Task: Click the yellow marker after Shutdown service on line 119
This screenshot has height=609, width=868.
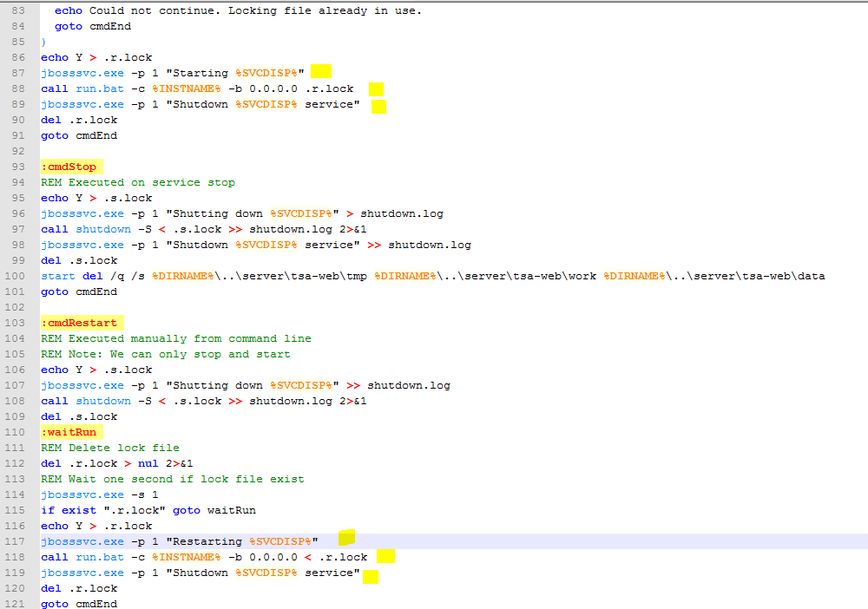Action: tap(371, 574)
